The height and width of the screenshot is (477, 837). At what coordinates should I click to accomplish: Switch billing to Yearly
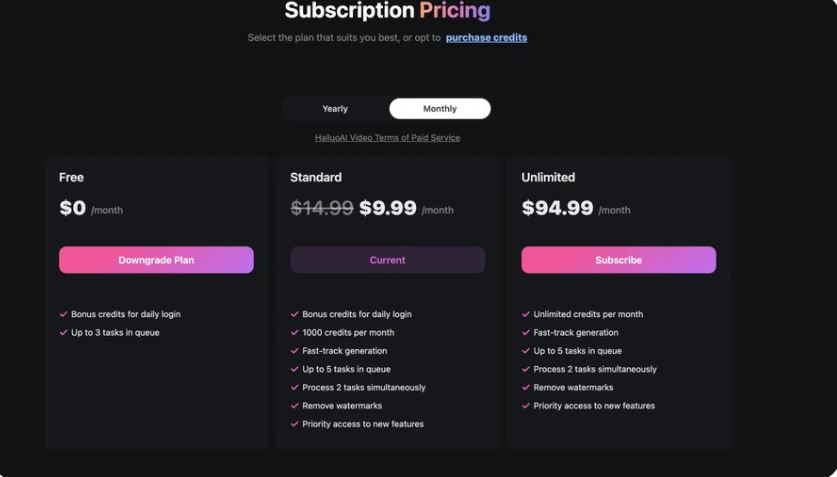335,109
